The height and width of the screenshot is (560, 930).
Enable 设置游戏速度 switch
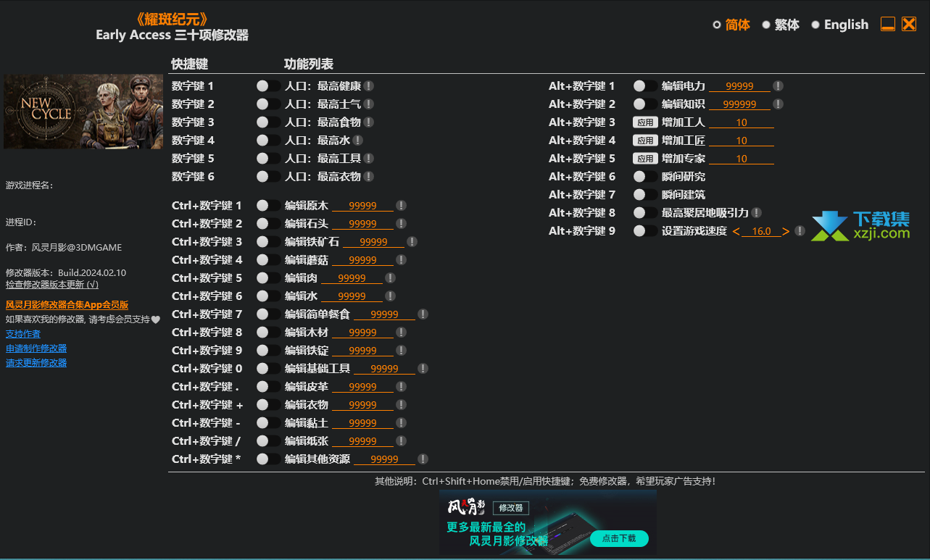coord(645,230)
